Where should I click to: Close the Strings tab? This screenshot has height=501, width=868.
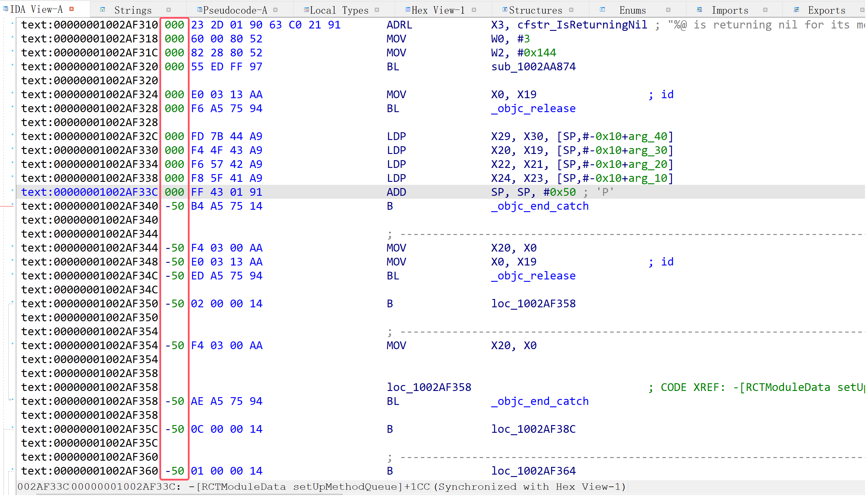168,10
